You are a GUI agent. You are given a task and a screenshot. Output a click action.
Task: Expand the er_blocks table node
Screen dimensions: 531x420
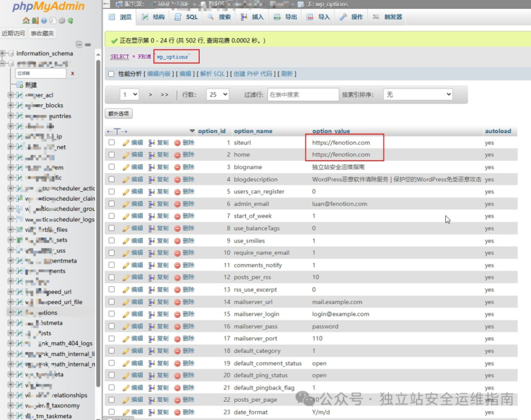point(10,105)
